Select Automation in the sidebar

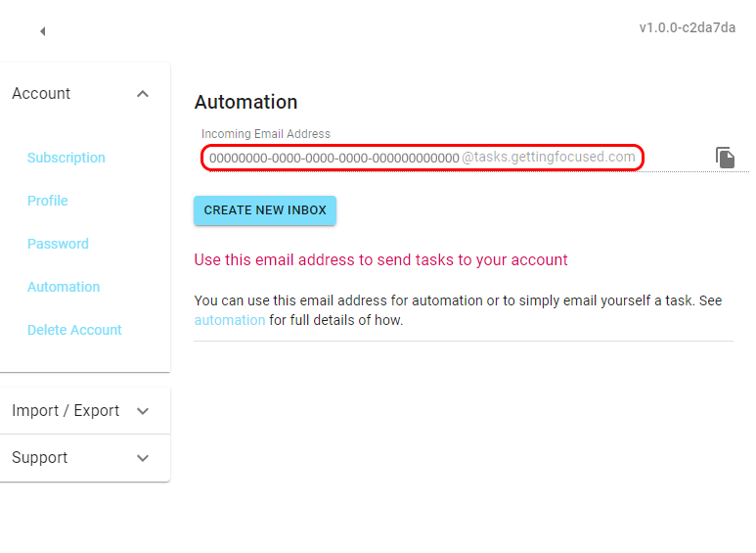64,287
